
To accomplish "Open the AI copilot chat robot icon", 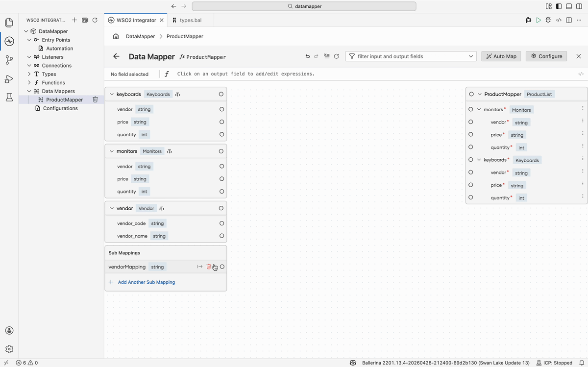I will coord(529,20).
